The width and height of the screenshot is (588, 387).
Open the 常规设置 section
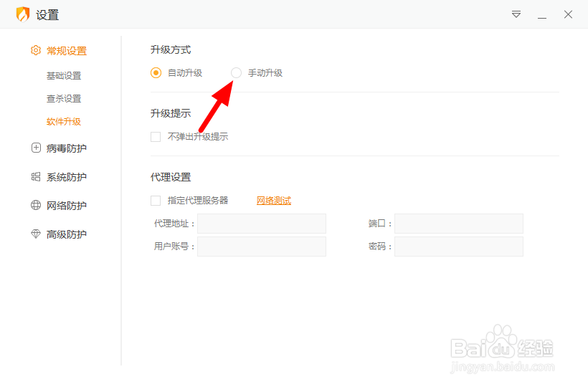click(67, 51)
